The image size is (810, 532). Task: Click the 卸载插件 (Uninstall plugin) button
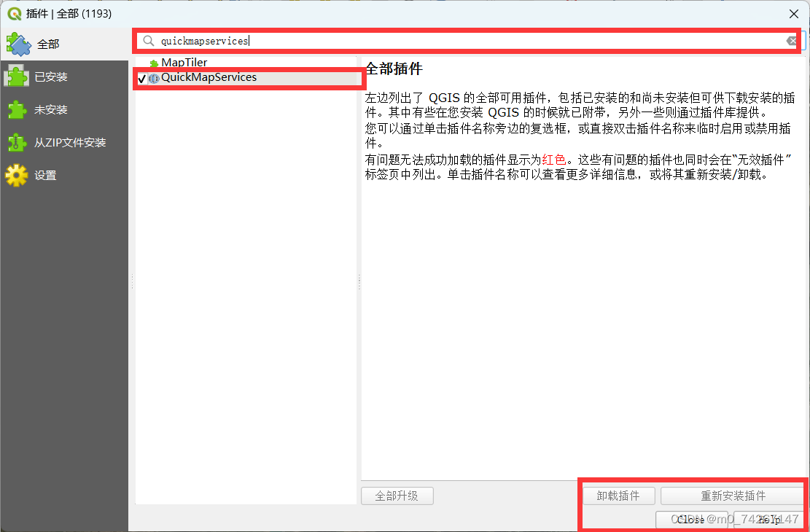click(x=618, y=496)
